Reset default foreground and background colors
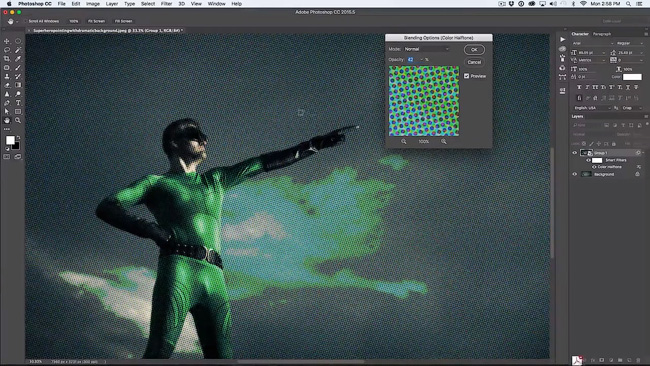650x366 pixels. pos(7,148)
